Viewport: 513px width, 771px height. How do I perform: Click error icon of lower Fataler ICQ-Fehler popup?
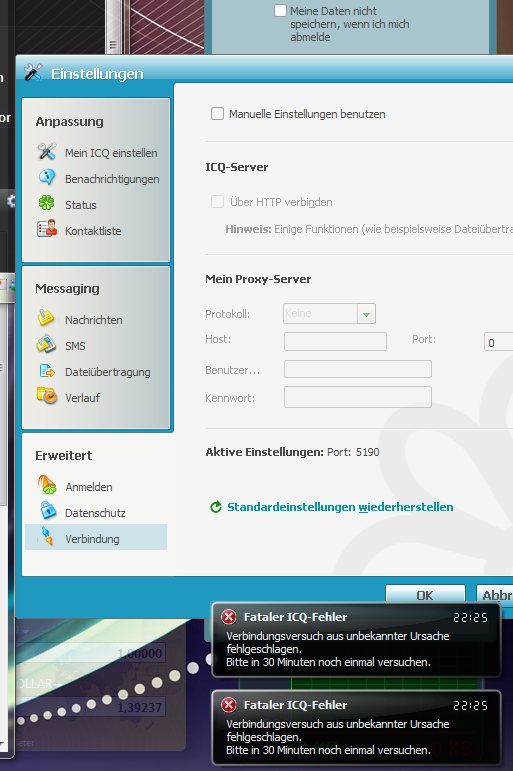tap(228, 705)
